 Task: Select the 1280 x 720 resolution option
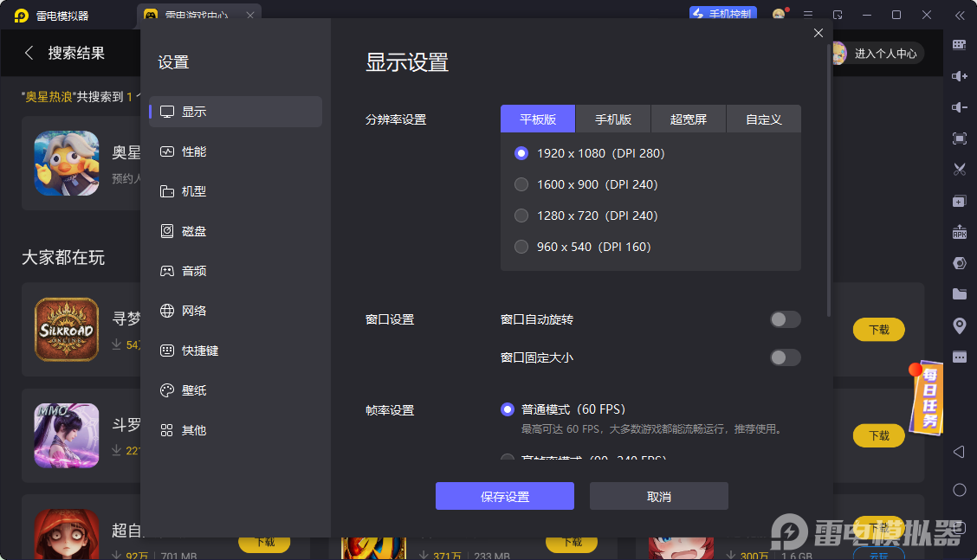click(x=521, y=215)
